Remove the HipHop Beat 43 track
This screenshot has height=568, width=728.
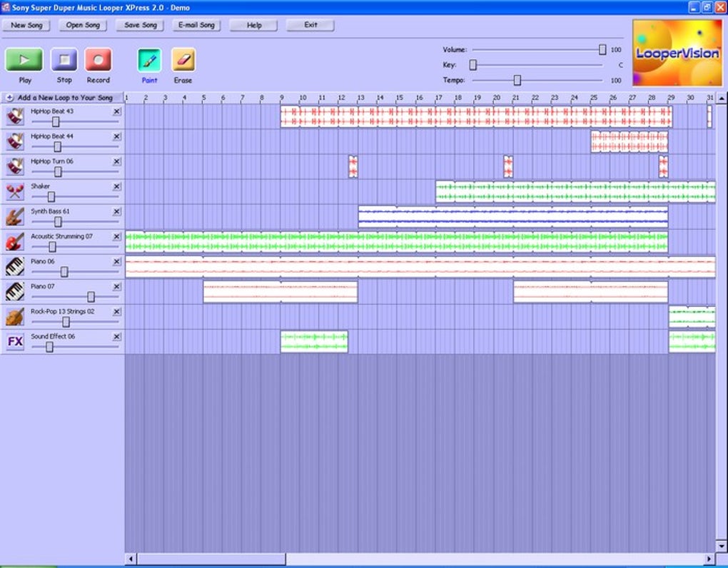tap(117, 111)
